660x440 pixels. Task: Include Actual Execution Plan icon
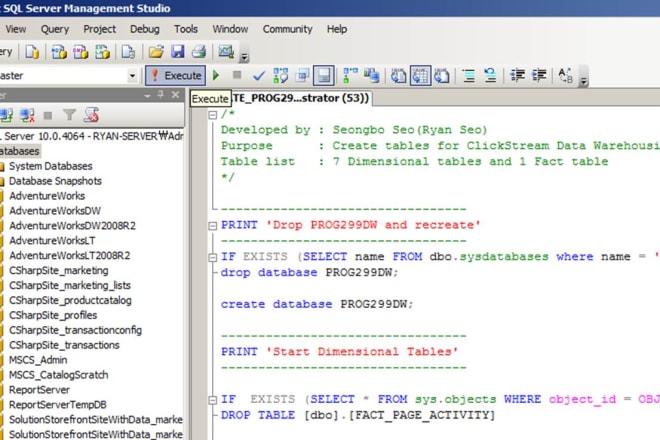coord(350,76)
